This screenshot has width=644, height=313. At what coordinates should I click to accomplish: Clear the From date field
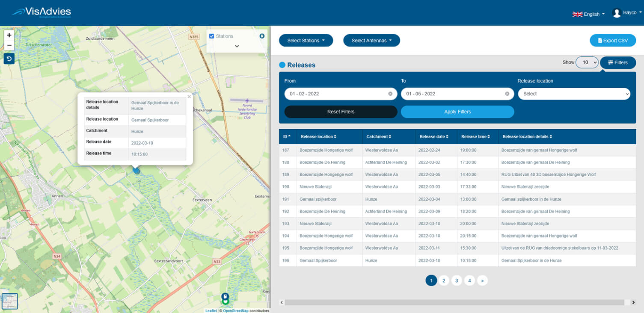[390, 94]
